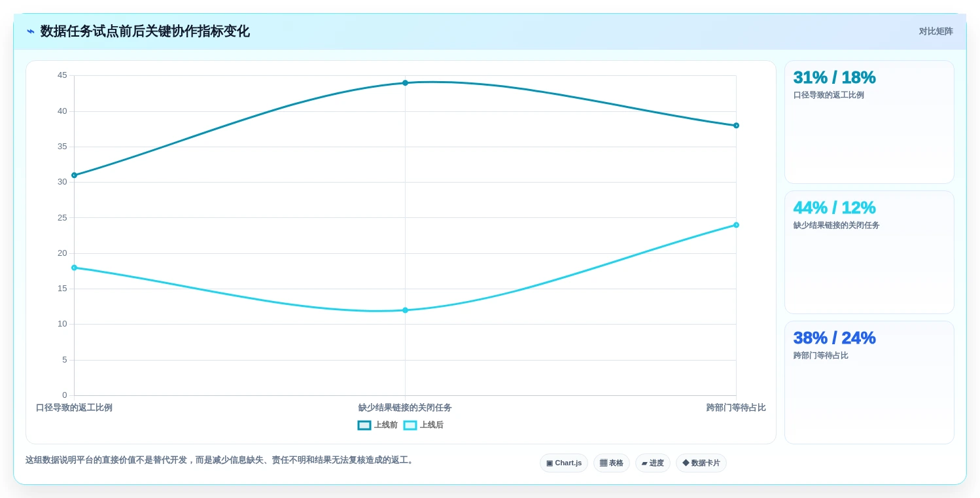Click the lightning icon beside the title
Screen dimensions: 980x498
pyautogui.click(x=31, y=31)
